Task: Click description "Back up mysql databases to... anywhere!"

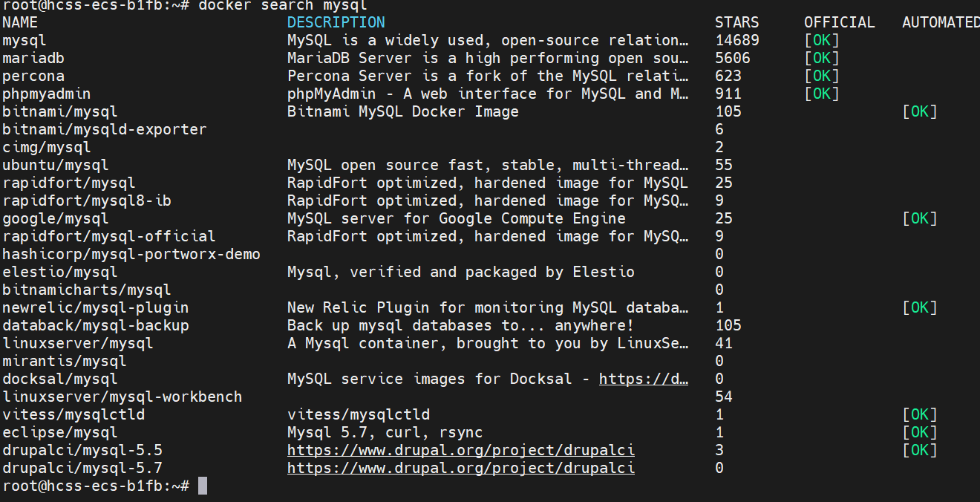Action: coord(461,326)
